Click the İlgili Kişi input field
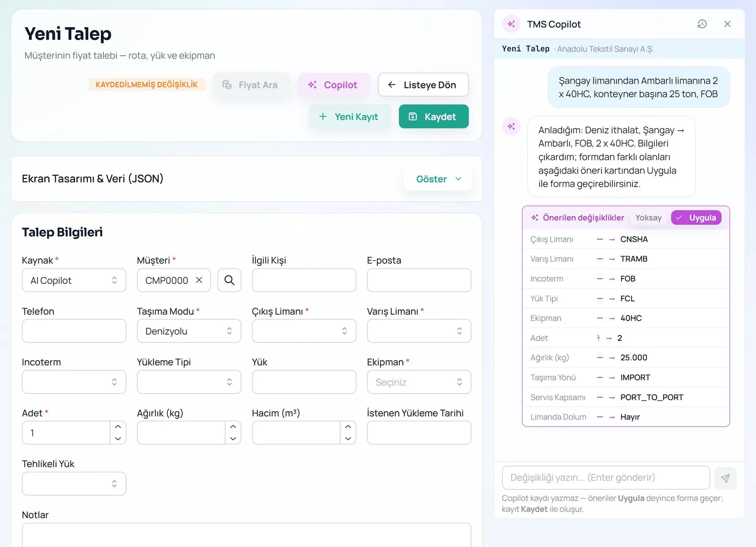 pos(304,280)
